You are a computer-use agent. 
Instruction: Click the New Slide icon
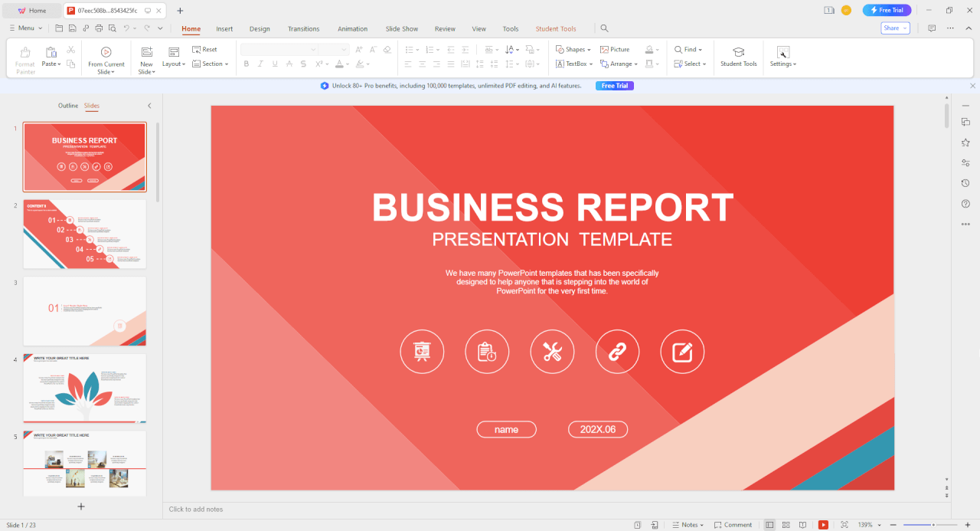pyautogui.click(x=146, y=51)
